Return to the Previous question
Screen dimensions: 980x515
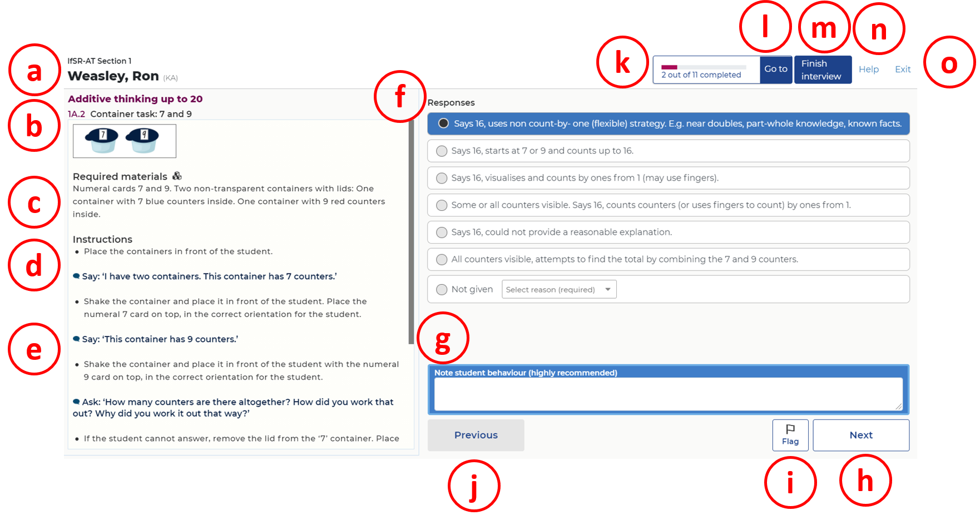click(476, 435)
